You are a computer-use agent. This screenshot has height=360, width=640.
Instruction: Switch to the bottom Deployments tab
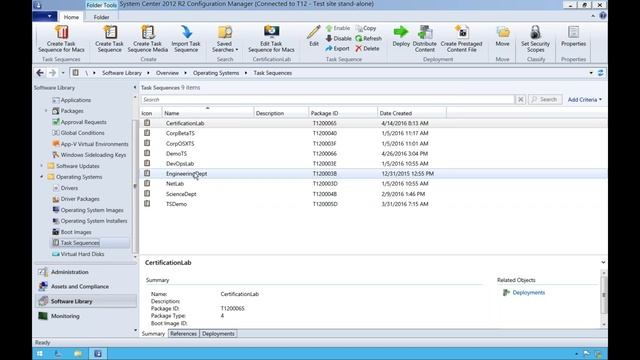pyautogui.click(x=218, y=334)
